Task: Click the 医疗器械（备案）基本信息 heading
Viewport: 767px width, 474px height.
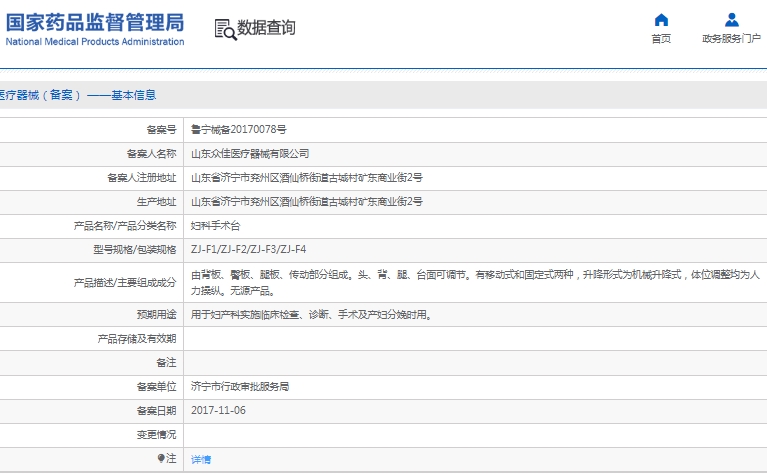Action: (77, 95)
